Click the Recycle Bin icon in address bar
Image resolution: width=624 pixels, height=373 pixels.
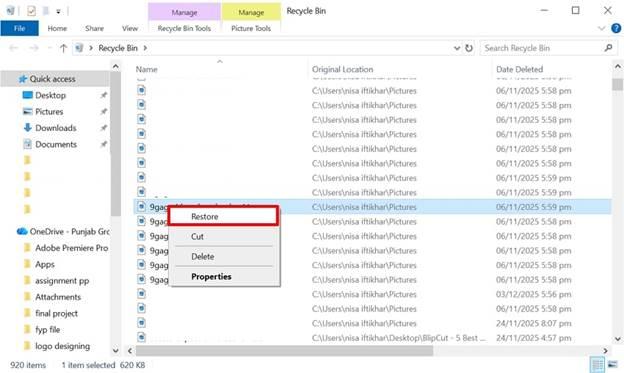(79, 48)
